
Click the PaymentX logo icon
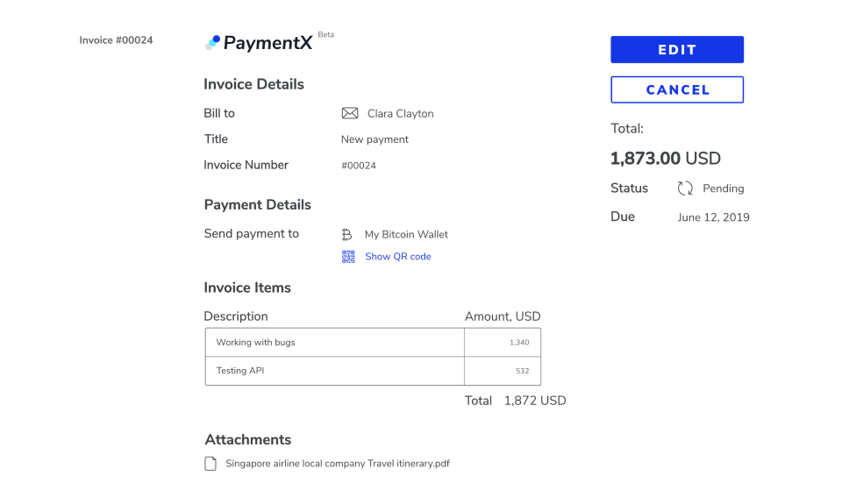[212, 42]
